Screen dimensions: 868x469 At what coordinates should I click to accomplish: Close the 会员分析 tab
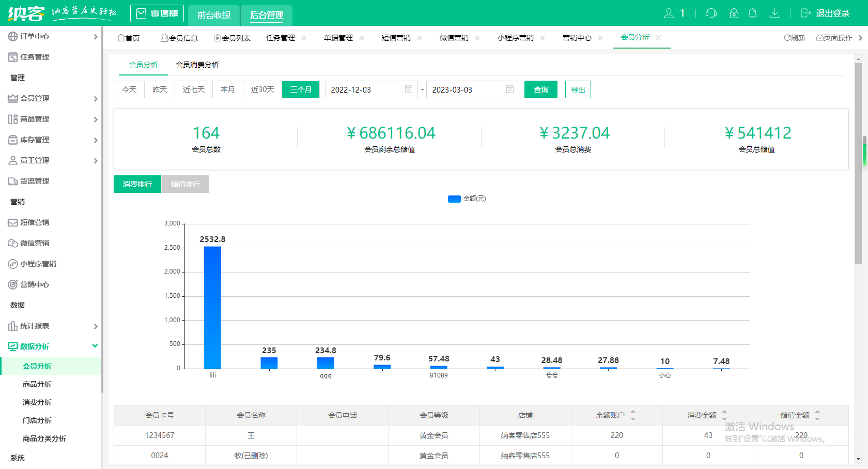658,37
